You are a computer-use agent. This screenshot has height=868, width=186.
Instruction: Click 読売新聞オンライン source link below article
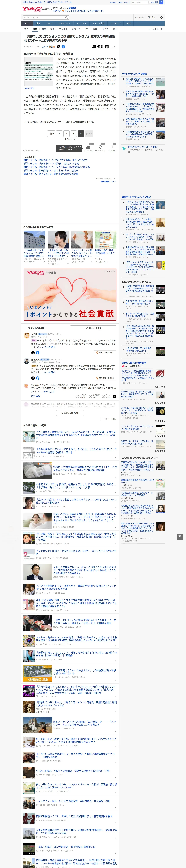pos(109,182)
